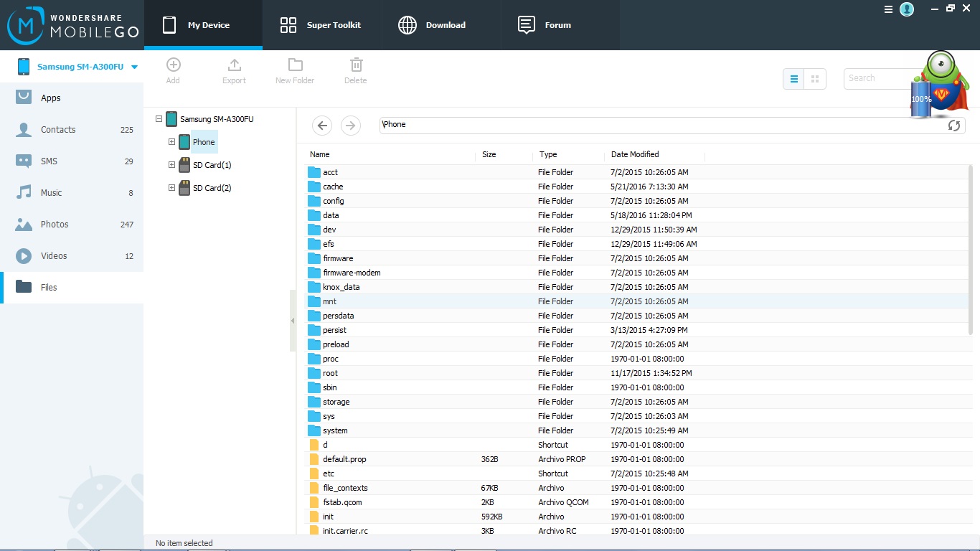Open Photos in the sidebar
This screenshot has height=551, width=980.
(x=72, y=224)
